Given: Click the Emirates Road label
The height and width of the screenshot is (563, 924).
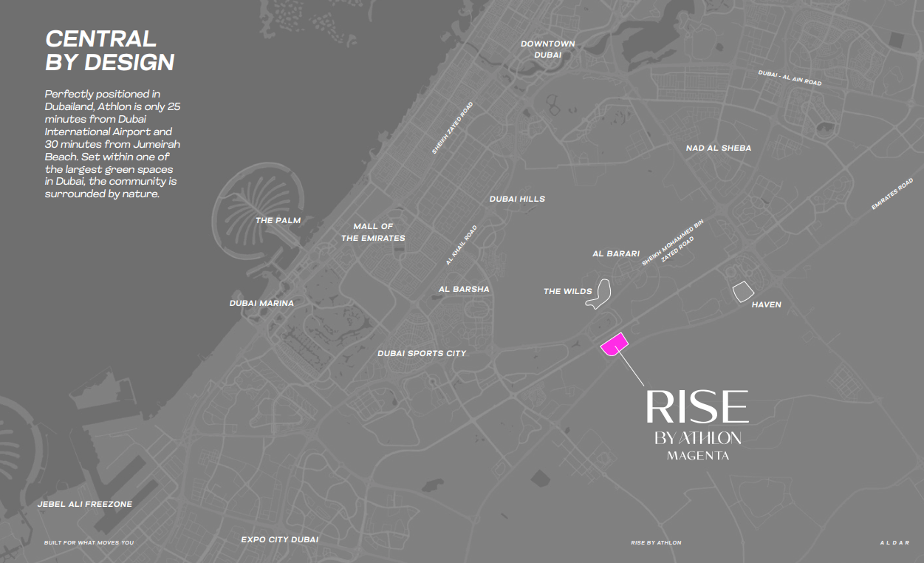Looking at the screenshot, I should [x=892, y=194].
